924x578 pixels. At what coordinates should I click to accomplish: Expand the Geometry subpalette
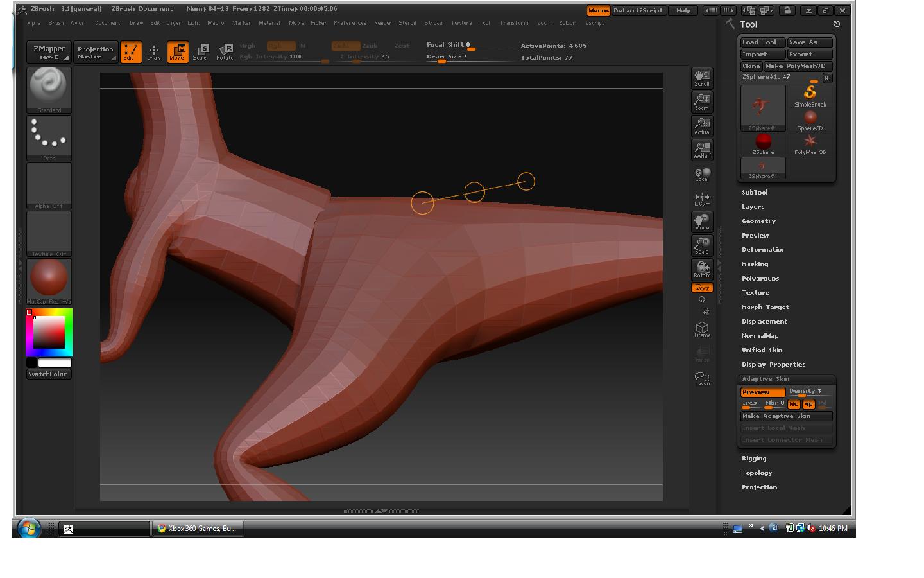[x=758, y=221]
